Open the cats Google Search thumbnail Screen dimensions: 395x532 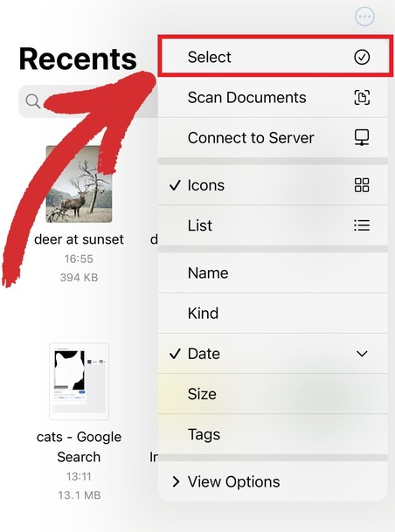[x=79, y=382]
